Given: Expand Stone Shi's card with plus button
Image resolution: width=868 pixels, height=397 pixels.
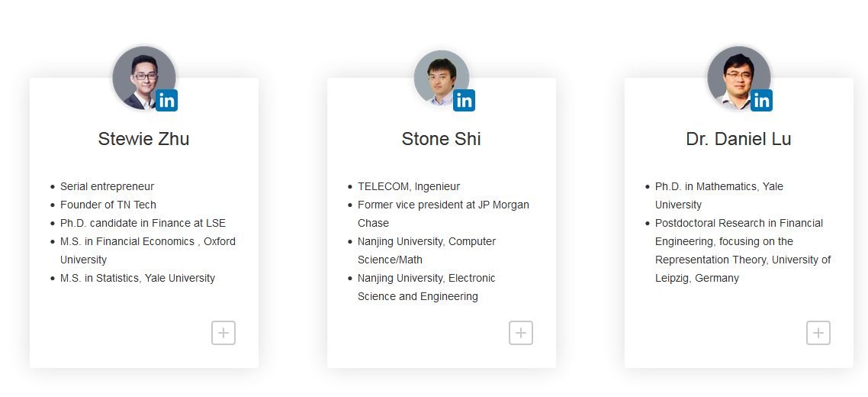Looking at the screenshot, I should coord(521,333).
